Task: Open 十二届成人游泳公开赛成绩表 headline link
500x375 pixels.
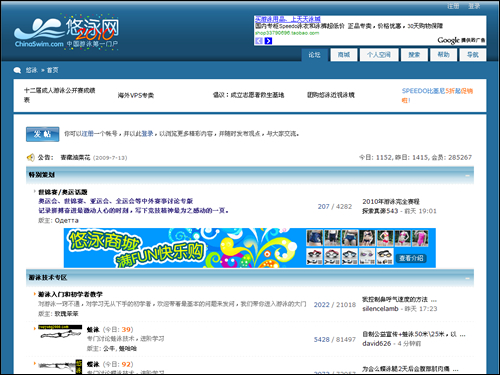Action: click(x=60, y=95)
